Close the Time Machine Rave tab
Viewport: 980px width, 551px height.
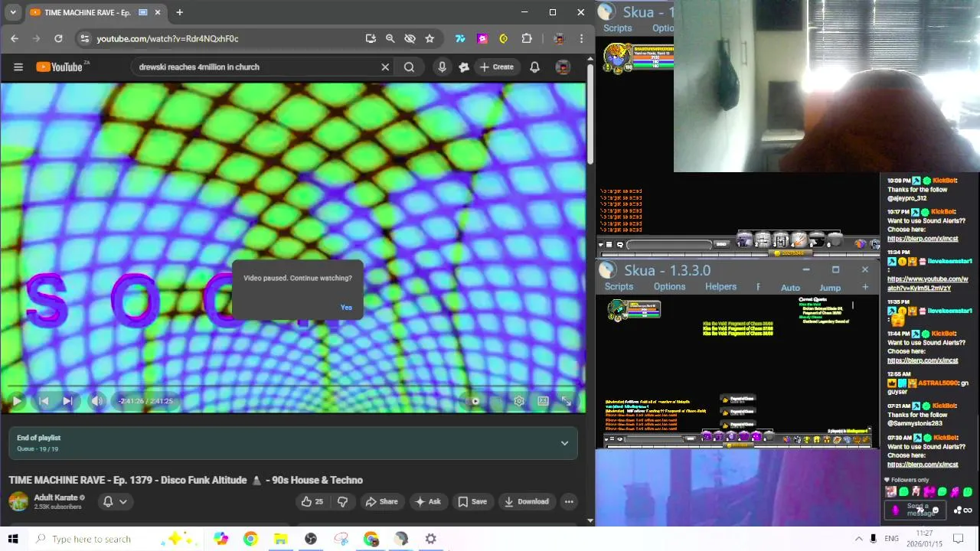[x=158, y=12]
